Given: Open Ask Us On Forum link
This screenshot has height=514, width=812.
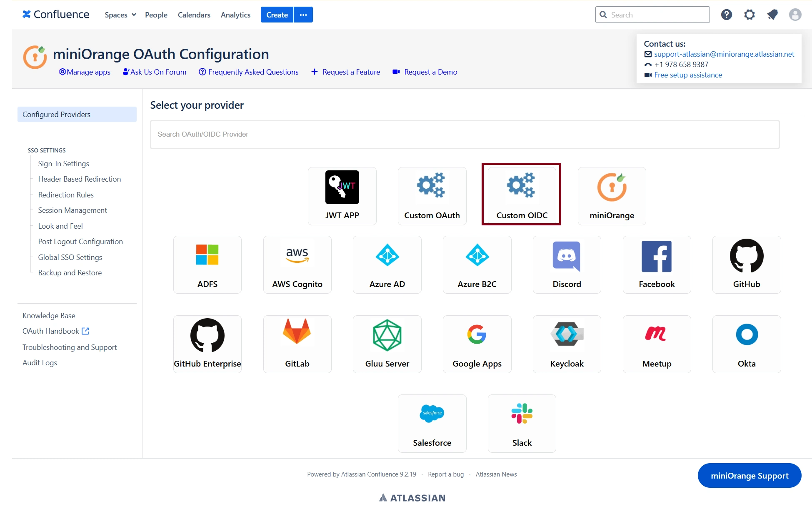Looking at the screenshot, I should (155, 72).
